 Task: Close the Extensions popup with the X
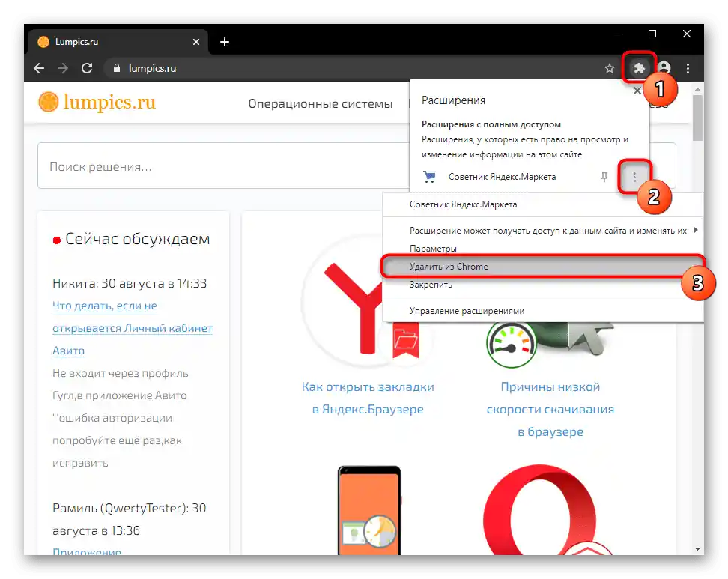click(x=637, y=91)
